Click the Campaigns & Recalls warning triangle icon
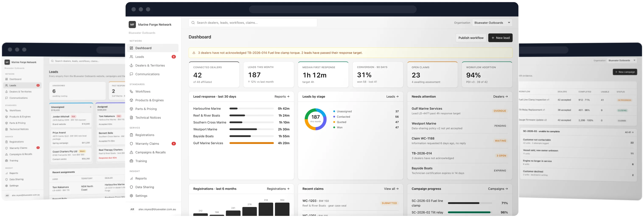 [x=131, y=152]
